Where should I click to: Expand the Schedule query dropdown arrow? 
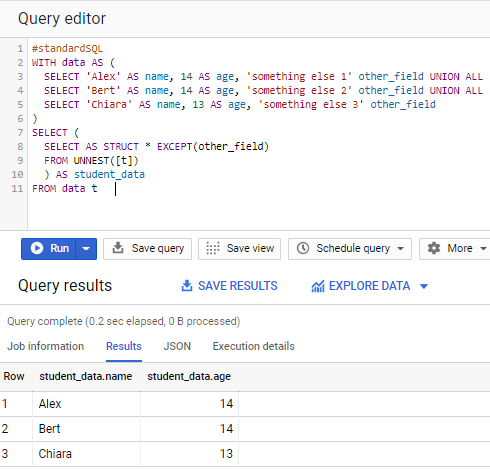point(401,249)
